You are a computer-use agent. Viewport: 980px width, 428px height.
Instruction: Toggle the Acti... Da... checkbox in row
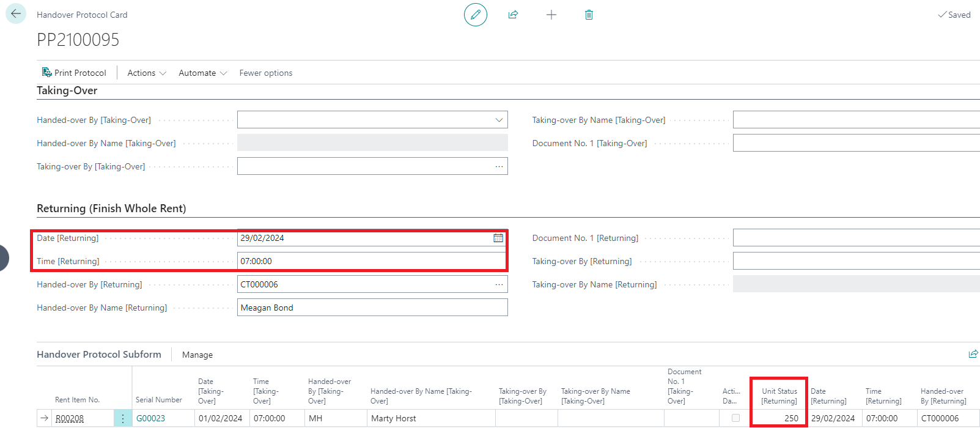pos(735,418)
